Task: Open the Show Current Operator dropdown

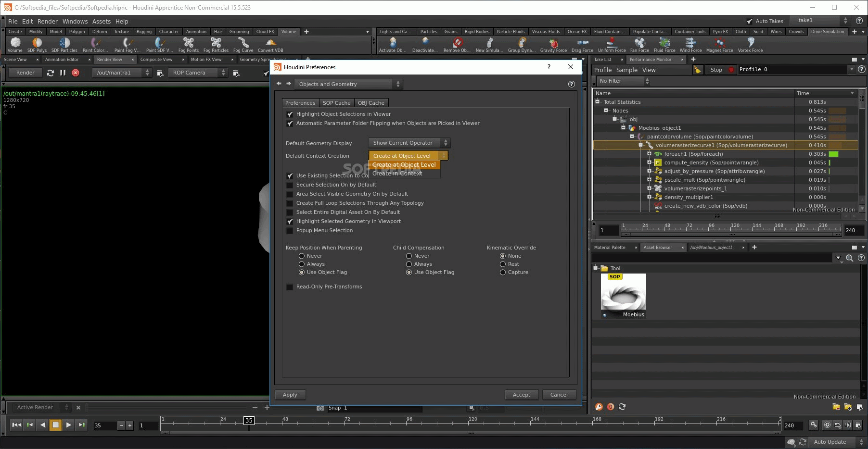Action: [x=409, y=143]
